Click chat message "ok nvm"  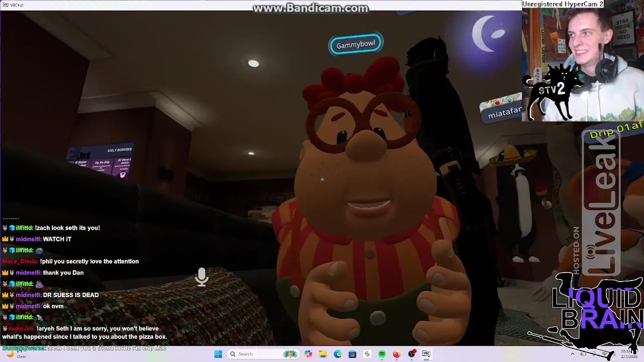point(53,306)
